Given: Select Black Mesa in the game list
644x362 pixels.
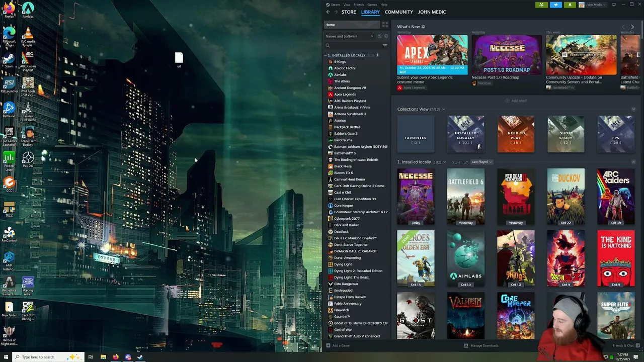Looking at the screenshot, I should (343, 166).
